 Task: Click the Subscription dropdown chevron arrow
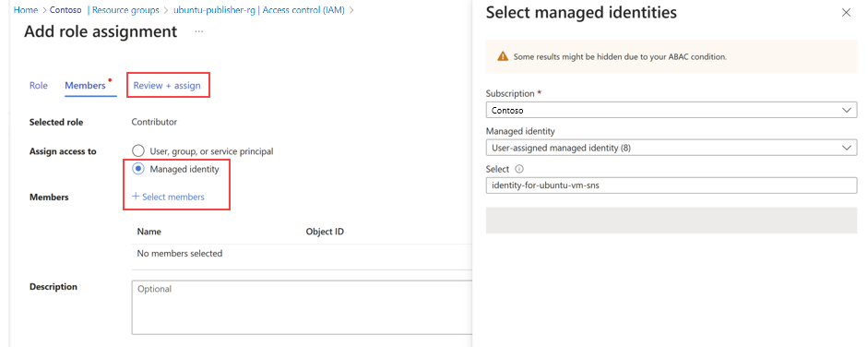847,110
